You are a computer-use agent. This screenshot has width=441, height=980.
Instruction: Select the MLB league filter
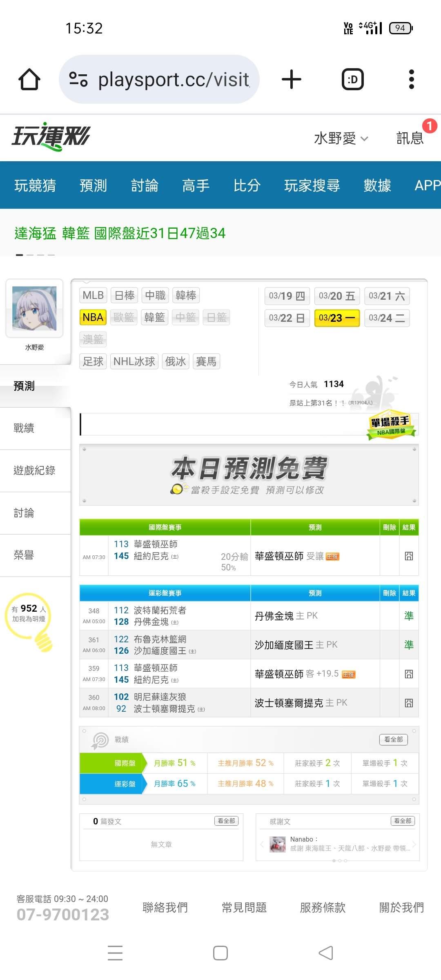tap(93, 295)
